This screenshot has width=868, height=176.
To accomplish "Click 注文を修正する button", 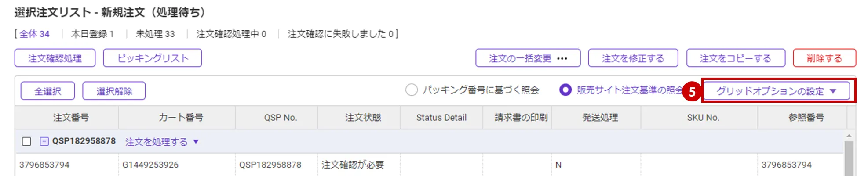I will (x=633, y=58).
